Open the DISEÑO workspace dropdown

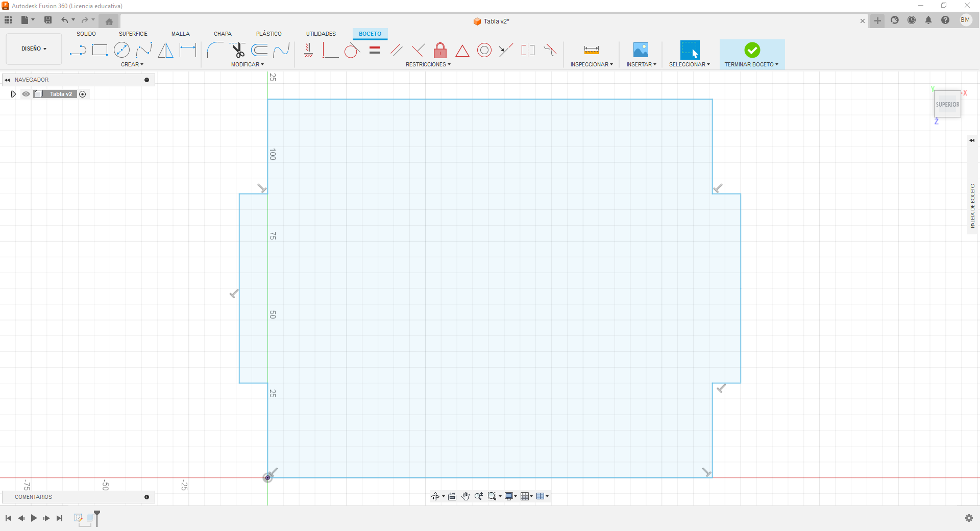(x=34, y=49)
